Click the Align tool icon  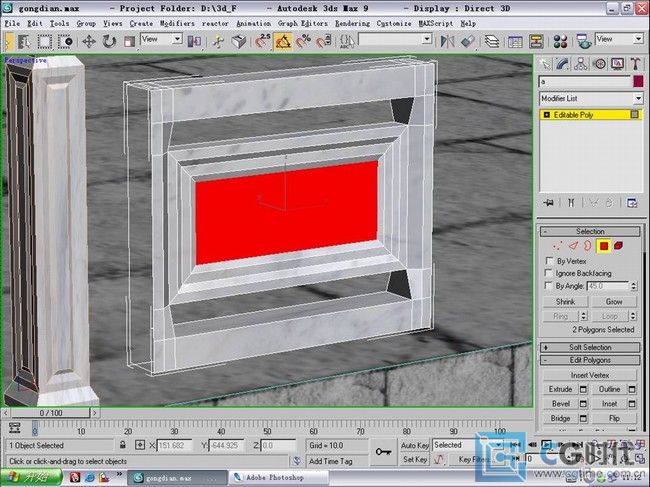click(468, 41)
